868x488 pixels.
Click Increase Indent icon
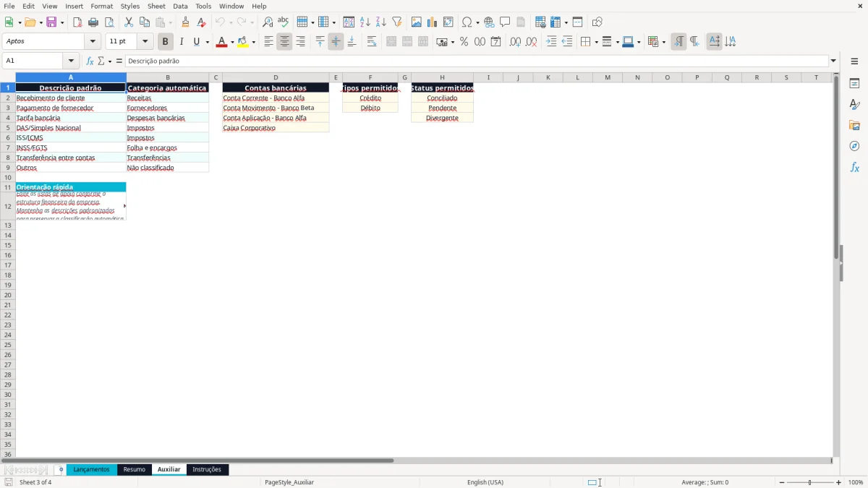coord(551,42)
